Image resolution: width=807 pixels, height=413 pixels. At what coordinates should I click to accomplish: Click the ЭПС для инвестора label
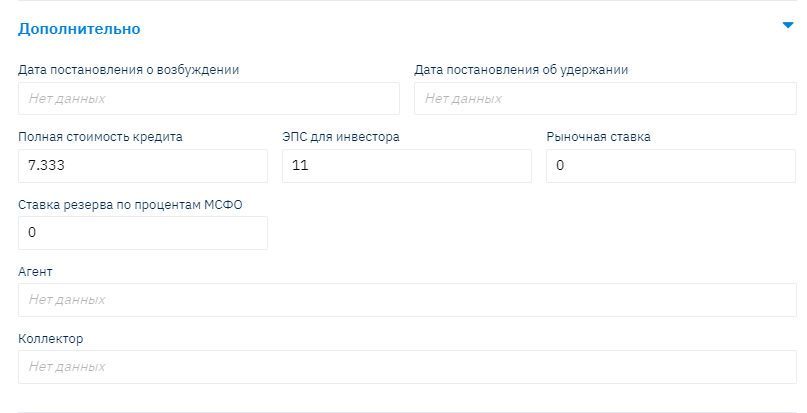(x=341, y=137)
